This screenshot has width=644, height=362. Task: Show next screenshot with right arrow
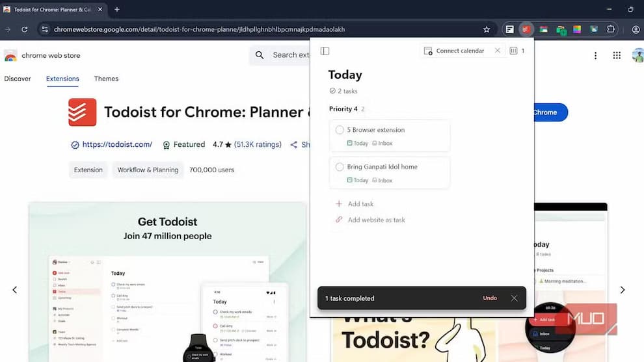(623, 290)
